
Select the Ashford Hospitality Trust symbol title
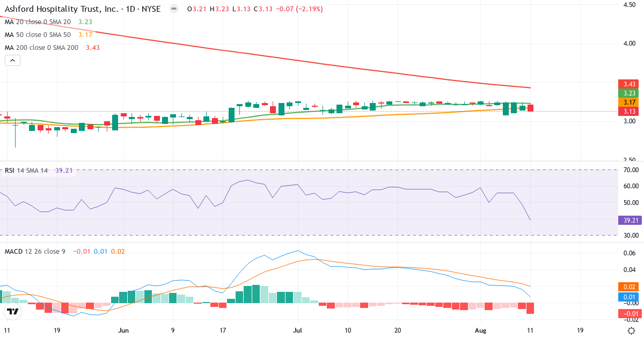click(83, 9)
